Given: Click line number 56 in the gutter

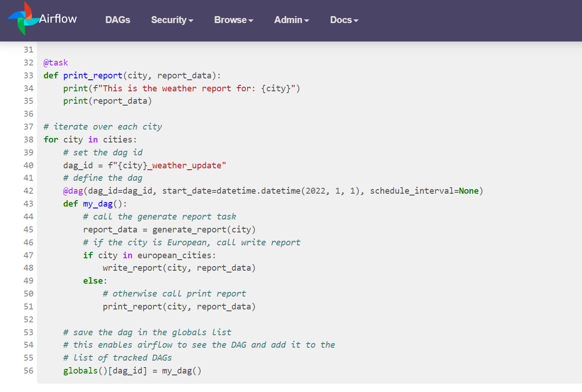Looking at the screenshot, I should [x=28, y=371].
